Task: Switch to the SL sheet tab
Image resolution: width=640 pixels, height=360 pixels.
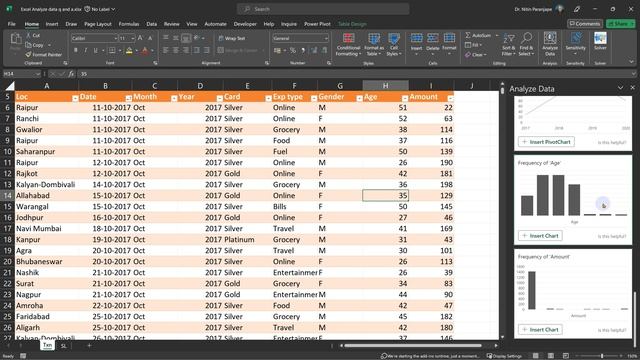Action: pyautogui.click(x=63, y=346)
